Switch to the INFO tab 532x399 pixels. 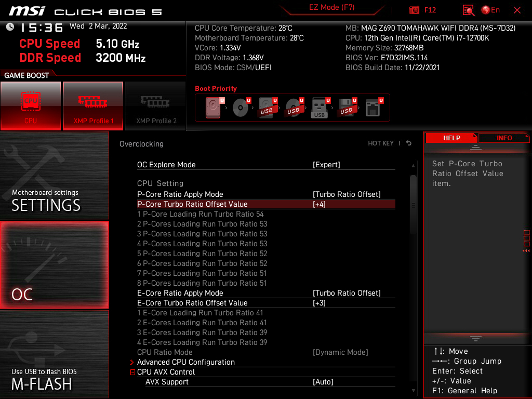[x=504, y=138]
